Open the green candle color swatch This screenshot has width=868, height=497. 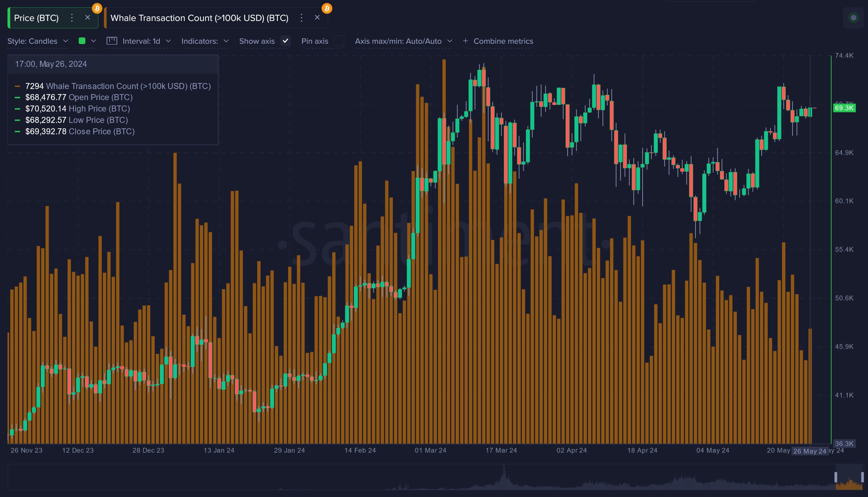[x=82, y=41]
